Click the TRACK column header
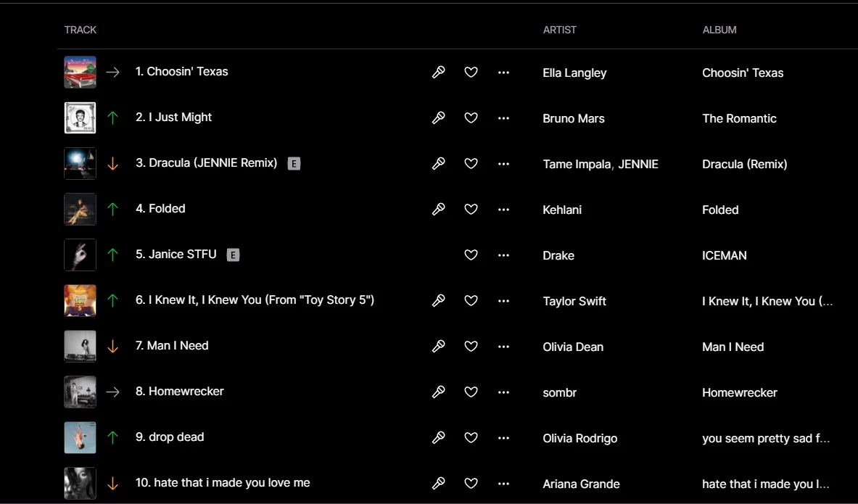 81,30
